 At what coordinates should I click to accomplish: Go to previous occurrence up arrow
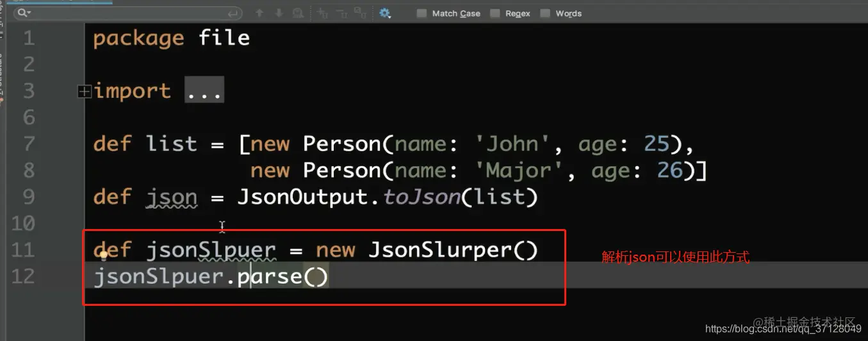coord(259,13)
